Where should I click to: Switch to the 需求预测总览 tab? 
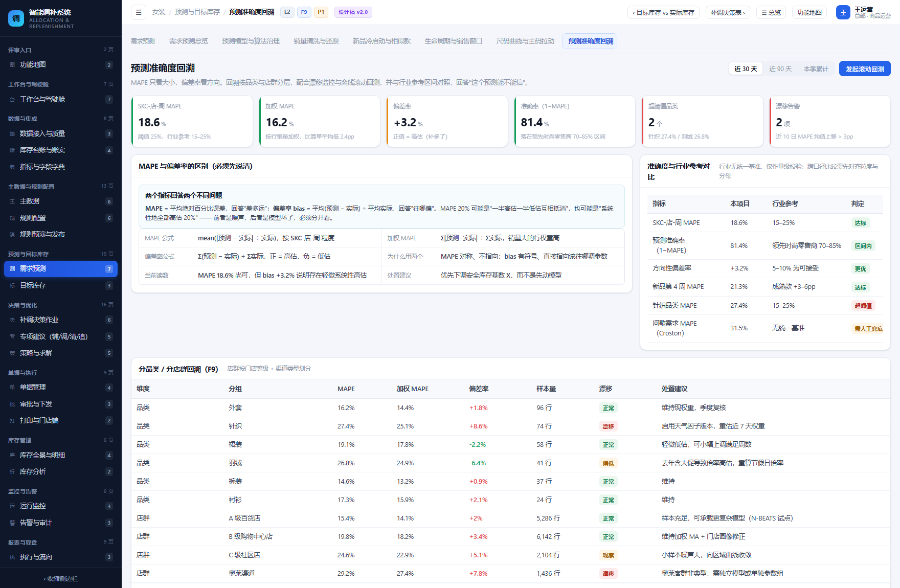[x=188, y=41]
